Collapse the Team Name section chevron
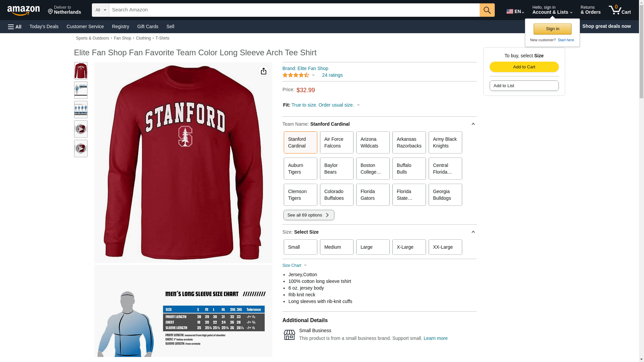 473,124
